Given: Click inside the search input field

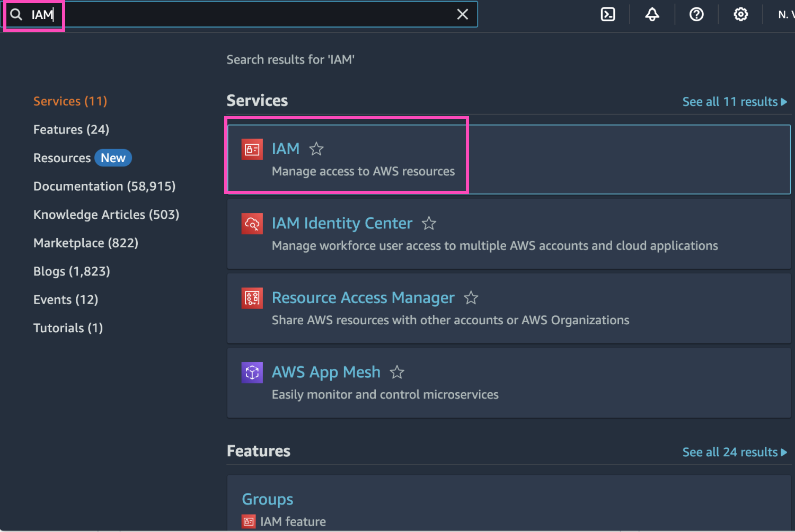Looking at the screenshot, I should click(x=212, y=14).
